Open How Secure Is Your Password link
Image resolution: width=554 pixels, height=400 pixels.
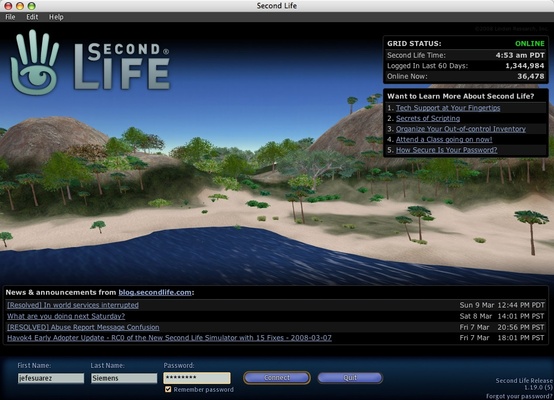click(447, 150)
